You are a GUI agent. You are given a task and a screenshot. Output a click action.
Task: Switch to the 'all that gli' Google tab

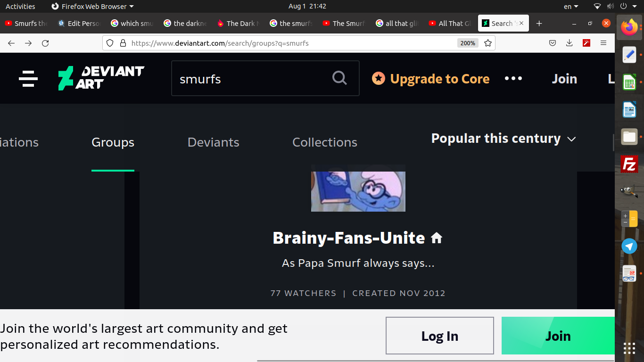pos(397,23)
